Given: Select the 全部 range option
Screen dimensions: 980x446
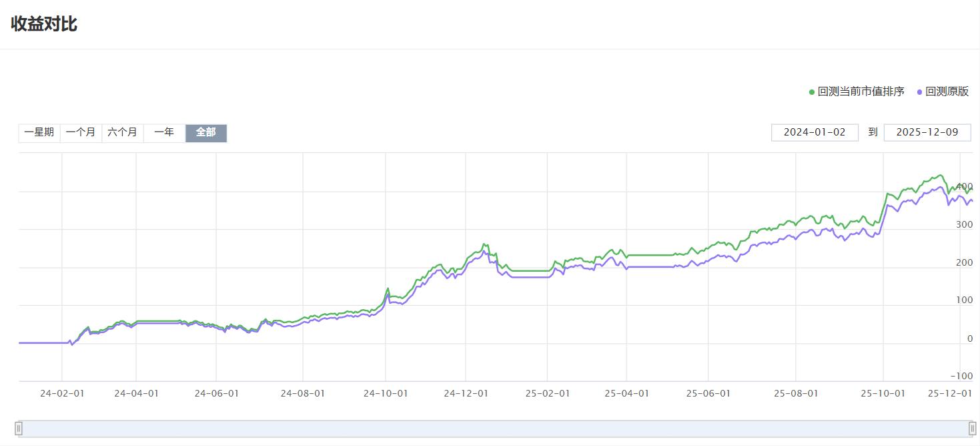Looking at the screenshot, I should 206,133.
